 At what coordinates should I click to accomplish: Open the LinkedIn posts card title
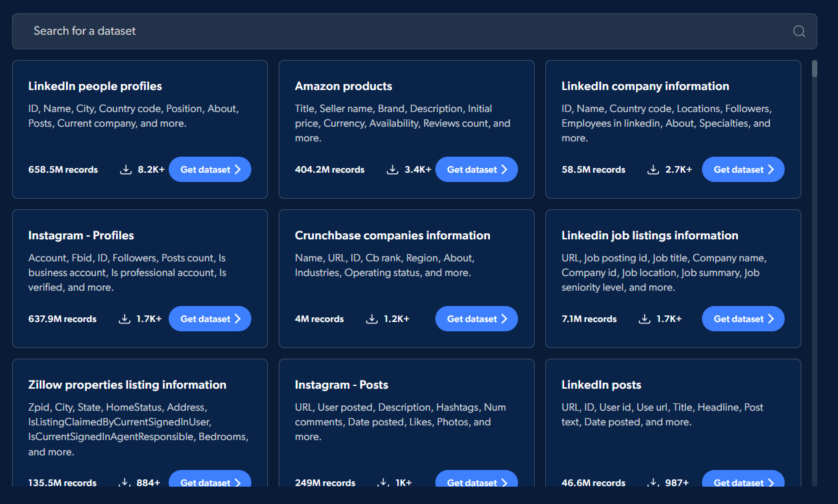pos(601,385)
